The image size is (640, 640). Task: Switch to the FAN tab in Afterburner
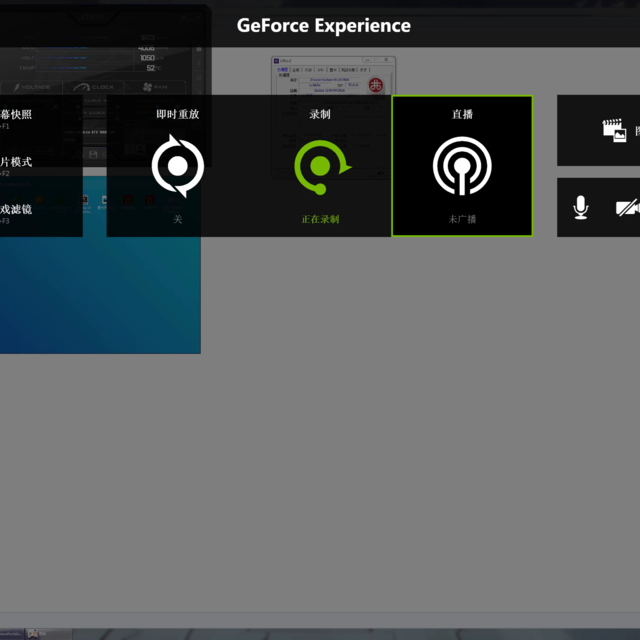155,87
